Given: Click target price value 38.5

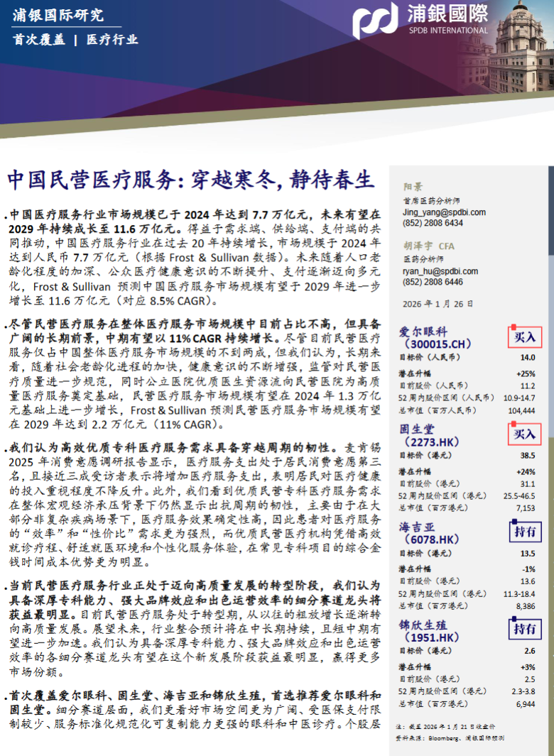Looking at the screenshot, I should coord(528,455).
